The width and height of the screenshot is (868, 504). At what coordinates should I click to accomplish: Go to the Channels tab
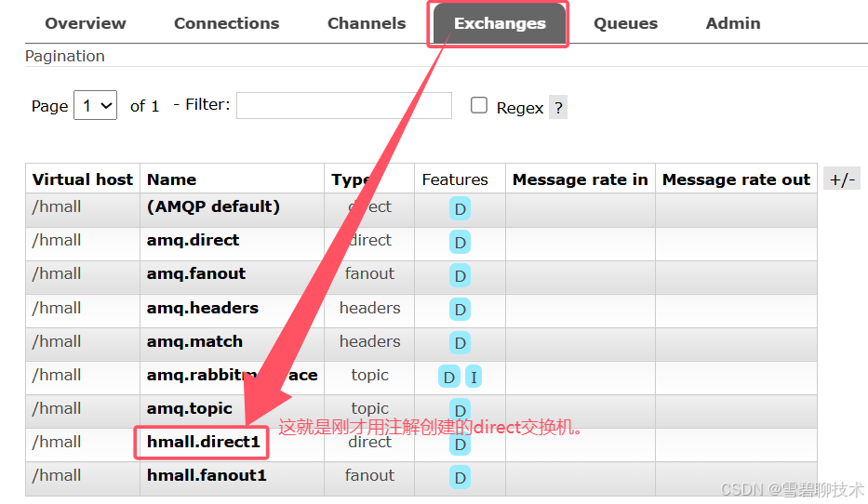[x=367, y=23]
